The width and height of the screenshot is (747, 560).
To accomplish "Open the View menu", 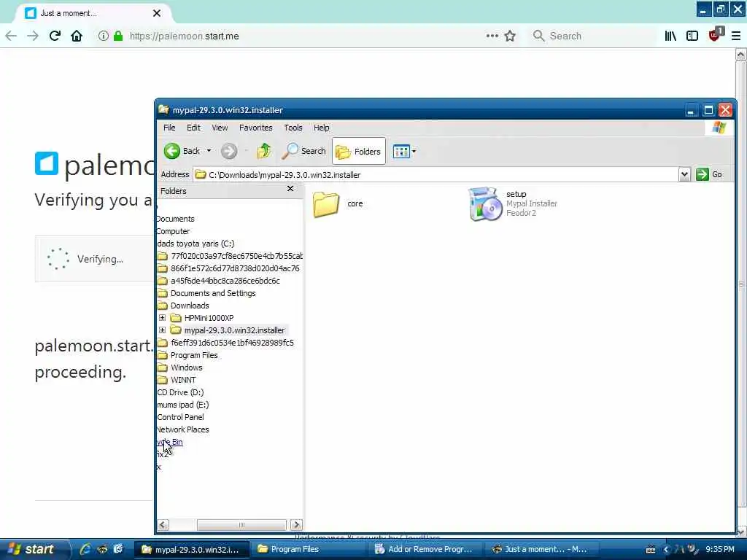I will [220, 128].
